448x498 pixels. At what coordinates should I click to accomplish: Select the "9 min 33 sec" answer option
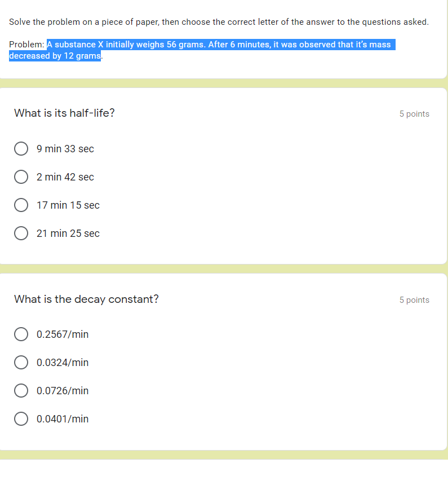pos(64,148)
